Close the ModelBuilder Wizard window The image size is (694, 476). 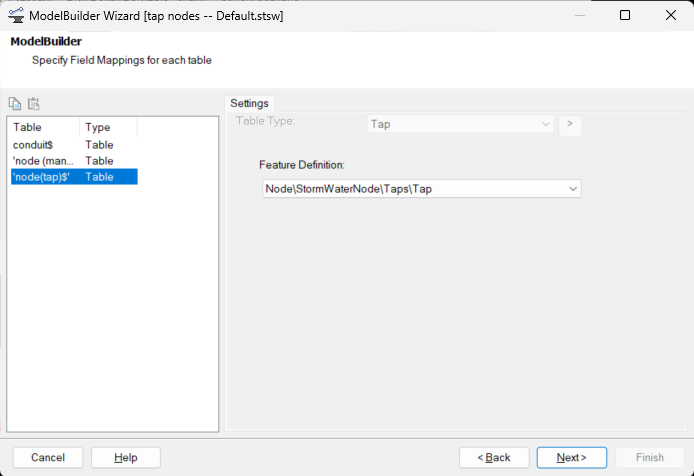pos(671,16)
